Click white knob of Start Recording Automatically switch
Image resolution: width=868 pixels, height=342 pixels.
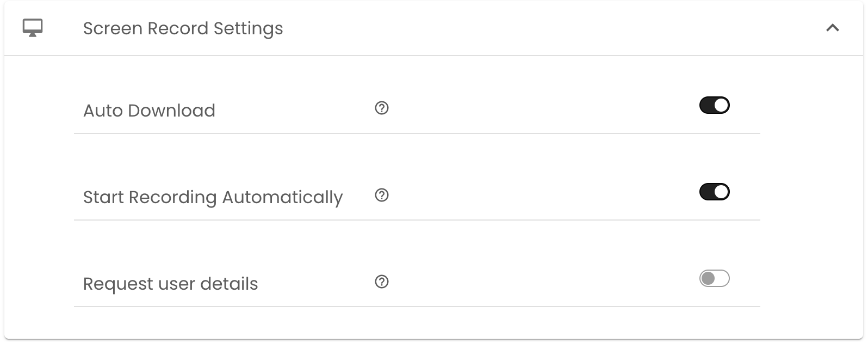point(721,192)
